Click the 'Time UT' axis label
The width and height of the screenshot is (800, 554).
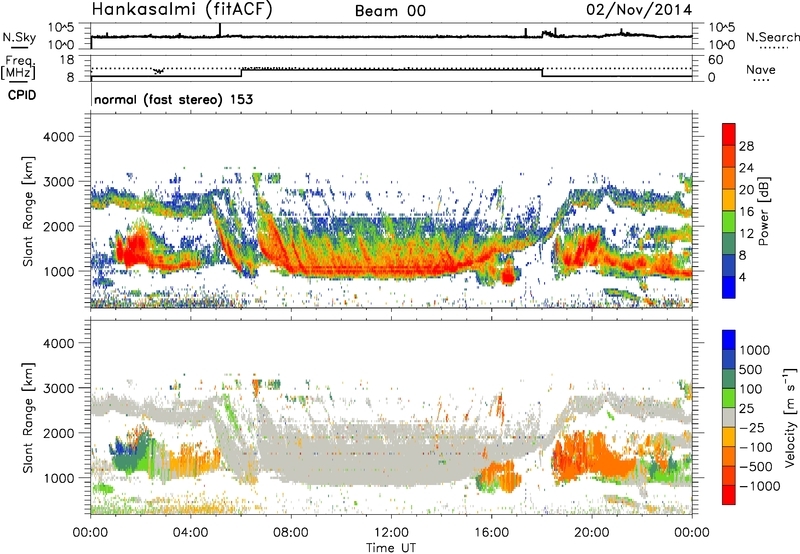[391, 548]
